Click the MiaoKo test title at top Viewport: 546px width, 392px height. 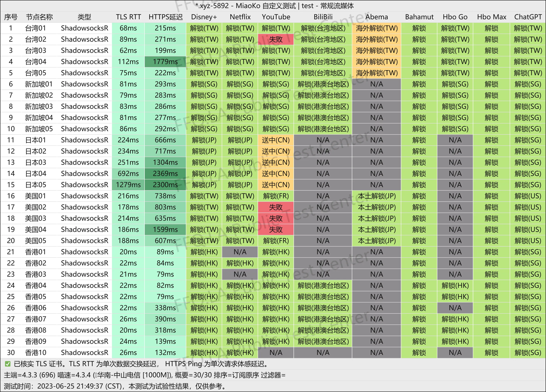[x=274, y=6]
